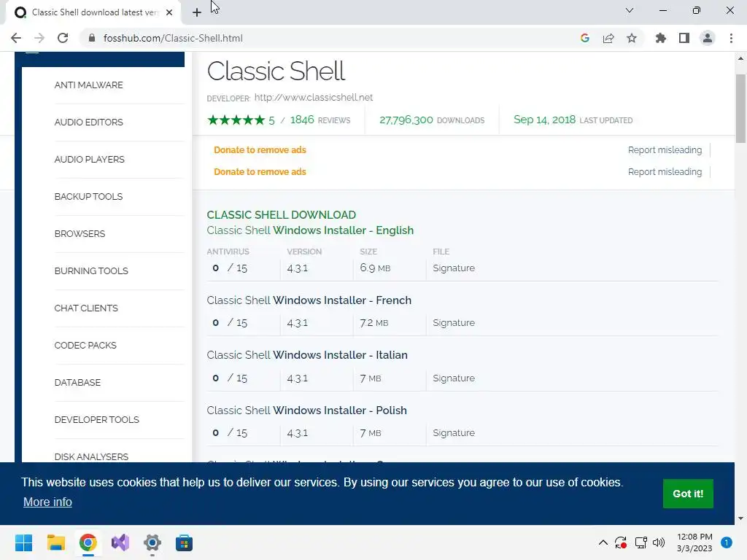Open the Audio Players category

coord(89,159)
